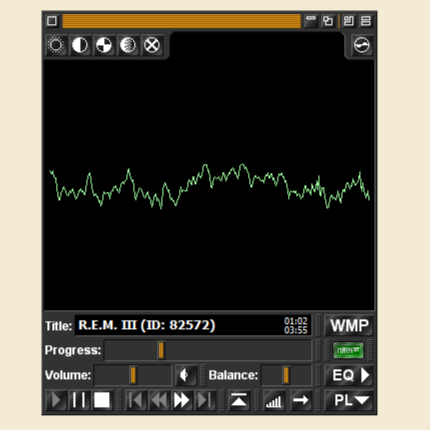The width and height of the screenshot is (430, 430).
Task: Click the green waveform visualization area
Action: tap(209, 185)
